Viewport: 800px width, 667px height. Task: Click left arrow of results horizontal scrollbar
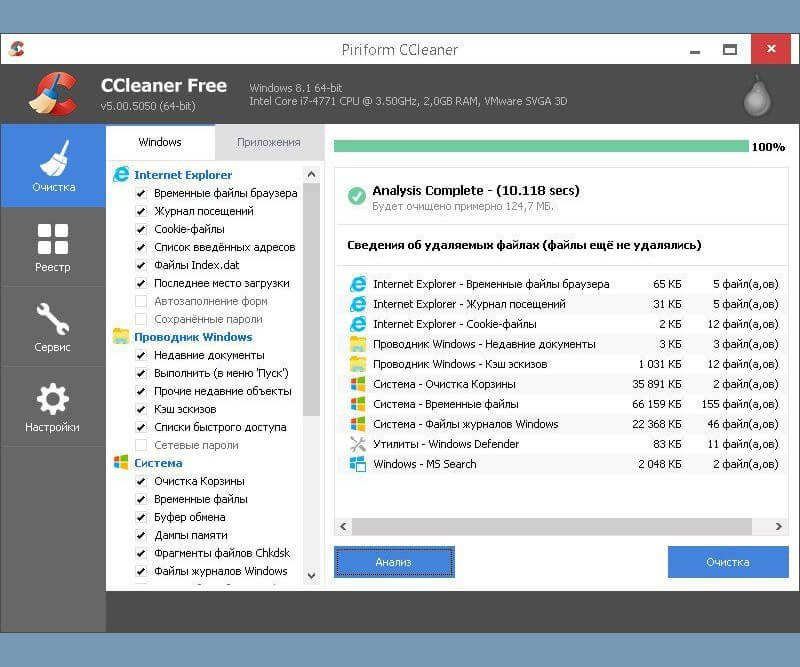point(343,526)
